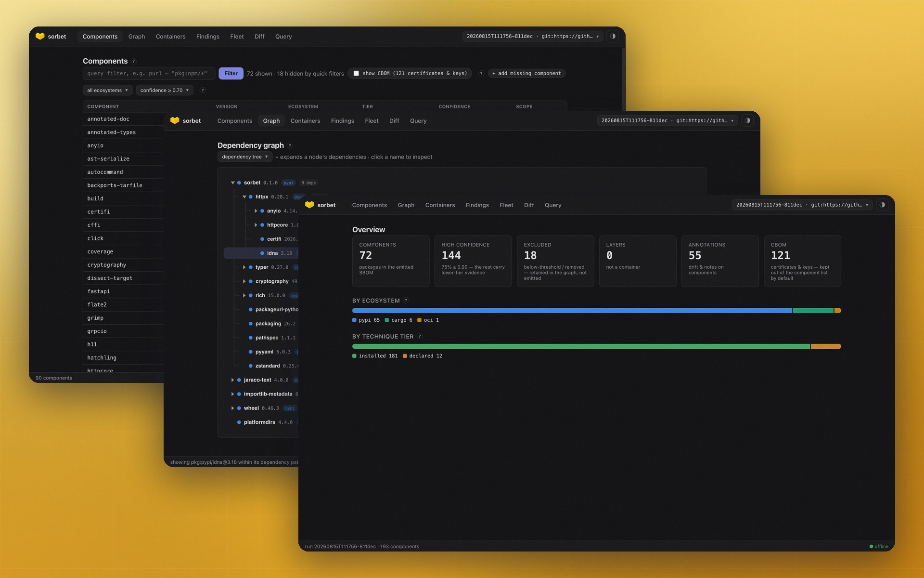Viewport: 924px width, 578px height.
Task: Click the oci 1 legend entry
Action: coord(428,320)
